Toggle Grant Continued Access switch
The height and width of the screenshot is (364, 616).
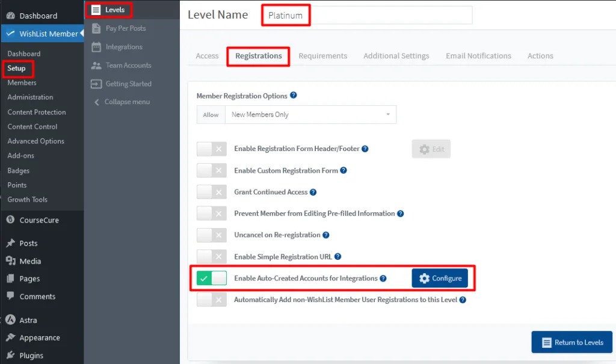pos(212,192)
